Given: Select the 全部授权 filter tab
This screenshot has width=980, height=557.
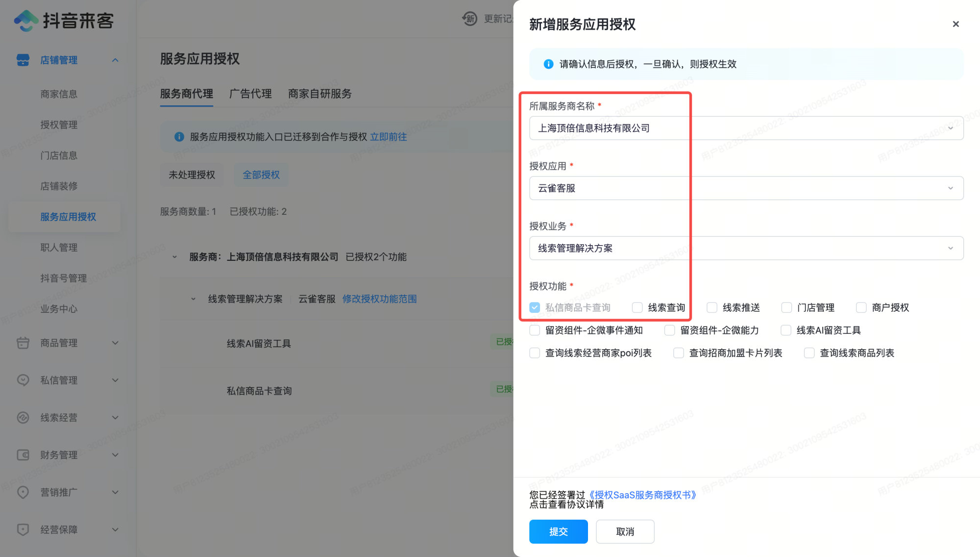Looking at the screenshot, I should click(261, 175).
